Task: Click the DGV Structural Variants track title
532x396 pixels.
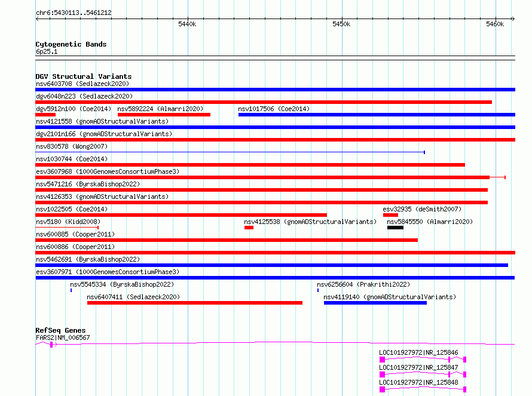Action: [84, 76]
